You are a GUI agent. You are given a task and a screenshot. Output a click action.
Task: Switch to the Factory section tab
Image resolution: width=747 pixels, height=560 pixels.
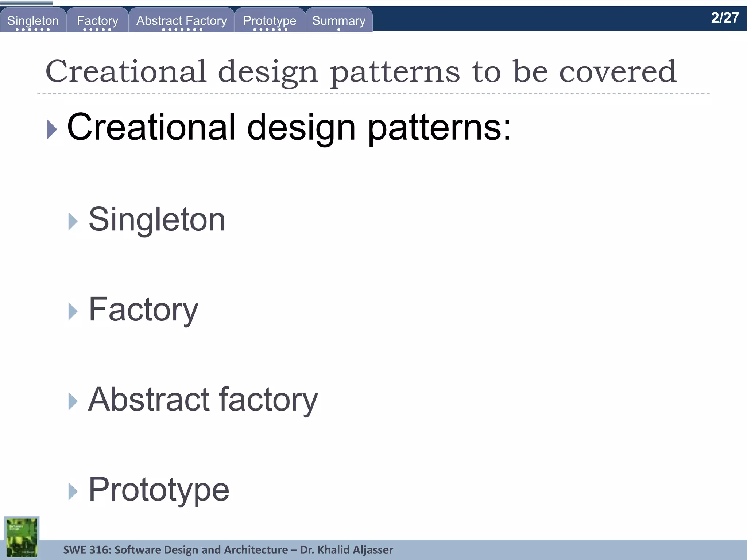click(x=97, y=20)
